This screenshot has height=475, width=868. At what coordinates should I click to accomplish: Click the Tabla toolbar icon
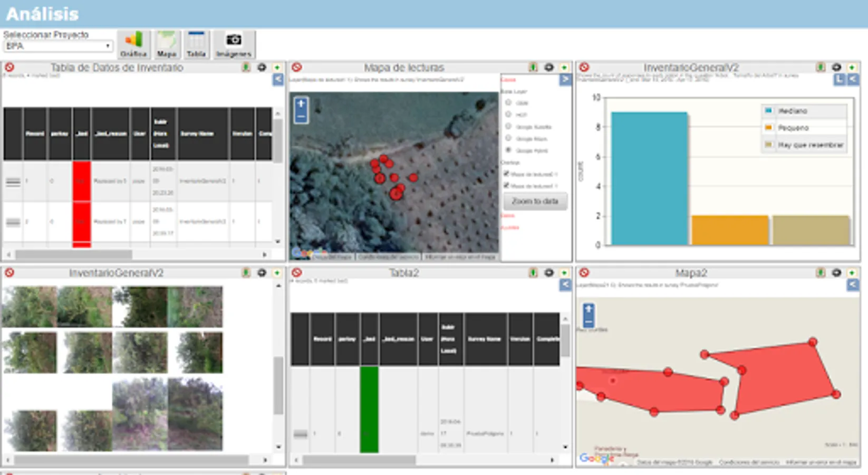tap(196, 44)
